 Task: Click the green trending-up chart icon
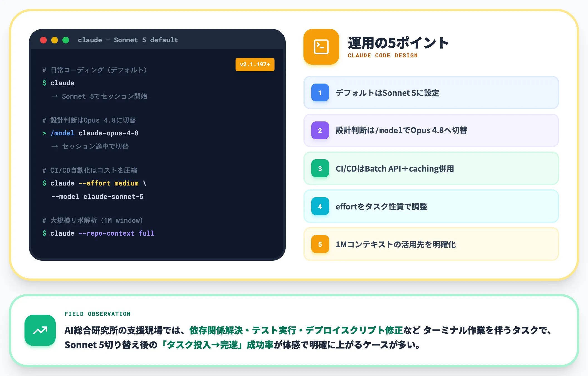point(40,330)
